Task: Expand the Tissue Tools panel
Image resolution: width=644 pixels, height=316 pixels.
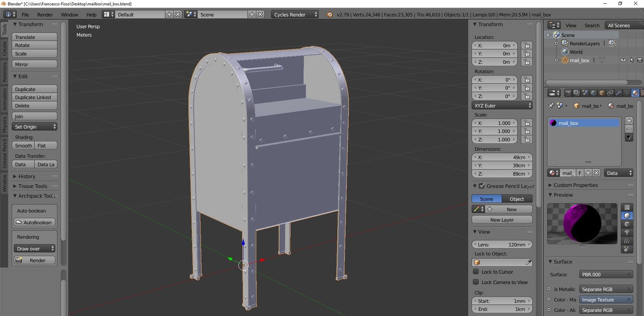Action: 33,186
